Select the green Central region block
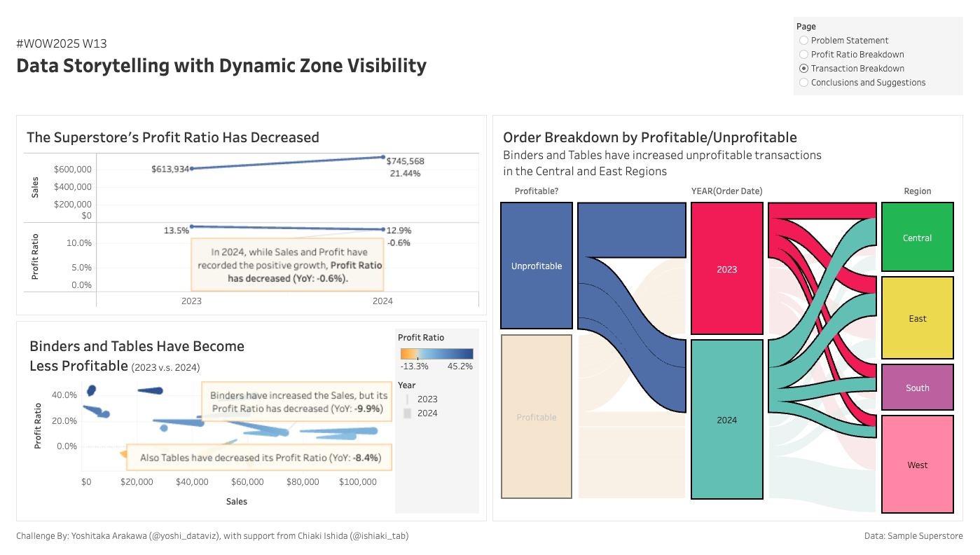Viewport: 980px width, 555px height. [917, 238]
